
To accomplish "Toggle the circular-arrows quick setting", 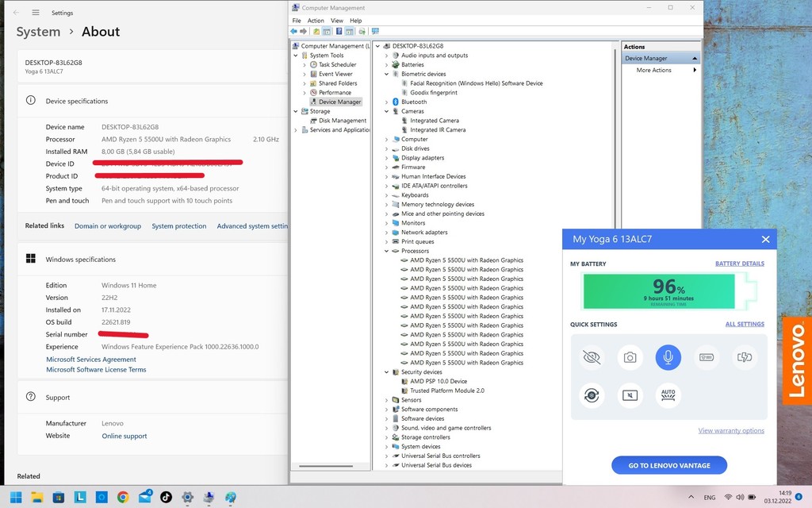I will (592, 395).
